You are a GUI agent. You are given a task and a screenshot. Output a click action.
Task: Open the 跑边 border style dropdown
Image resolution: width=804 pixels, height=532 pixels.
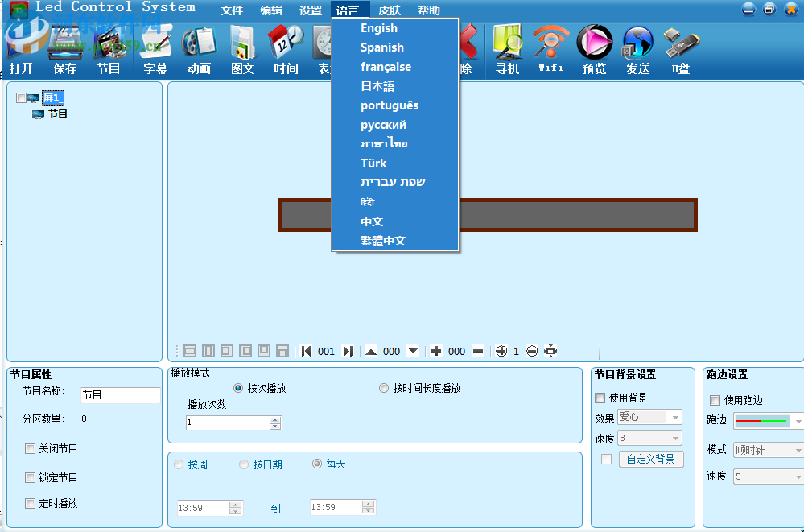pyautogui.click(x=798, y=421)
